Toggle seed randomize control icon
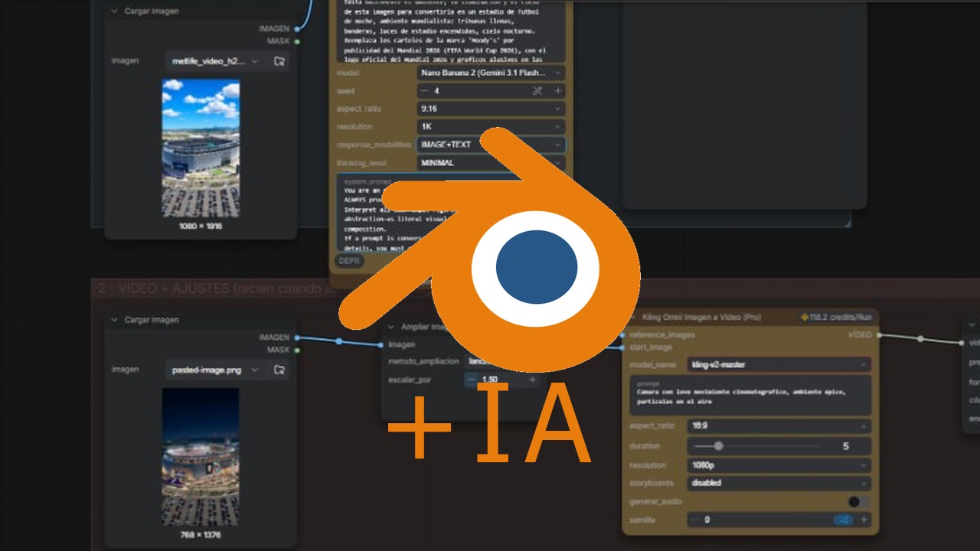The height and width of the screenshot is (551, 980). click(x=537, y=91)
